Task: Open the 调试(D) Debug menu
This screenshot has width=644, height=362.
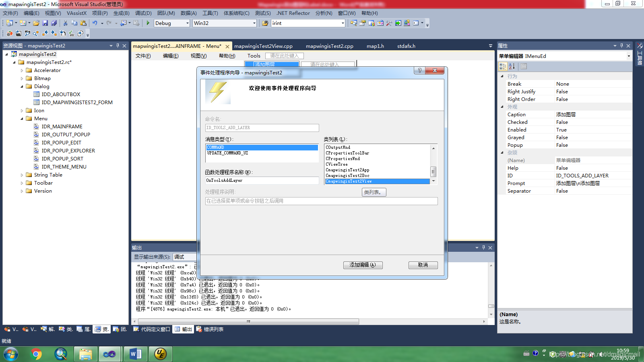Action: pos(143,13)
